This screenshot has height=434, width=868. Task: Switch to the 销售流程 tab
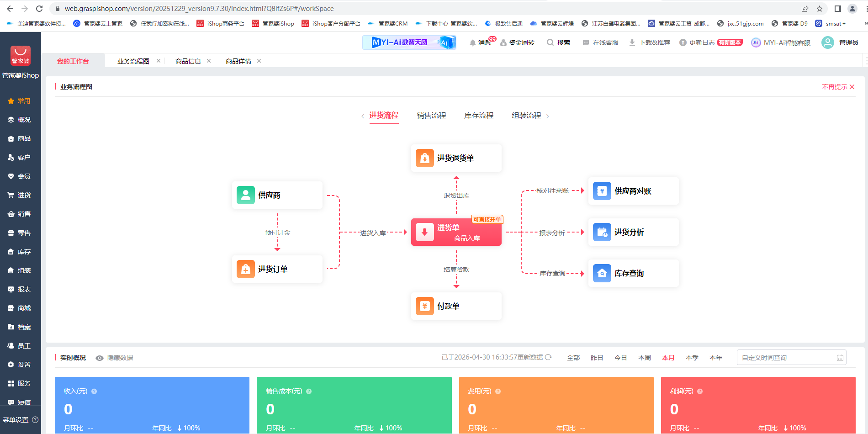(431, 116)
